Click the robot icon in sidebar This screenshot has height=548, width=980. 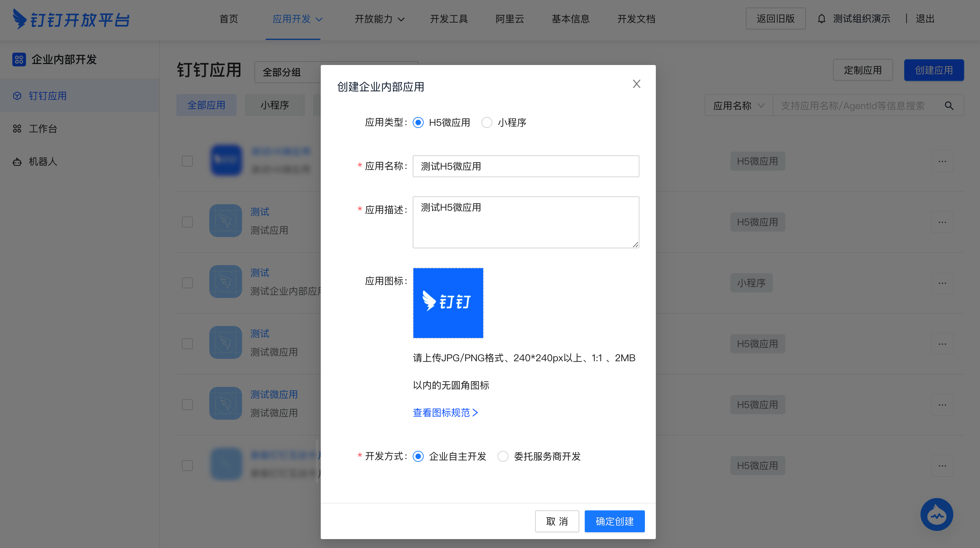(17, 162)
